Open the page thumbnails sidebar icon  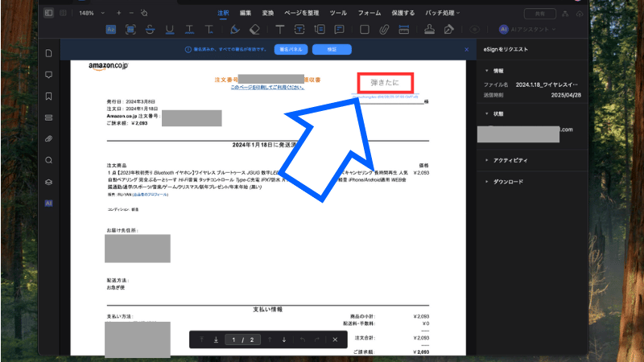48,53
